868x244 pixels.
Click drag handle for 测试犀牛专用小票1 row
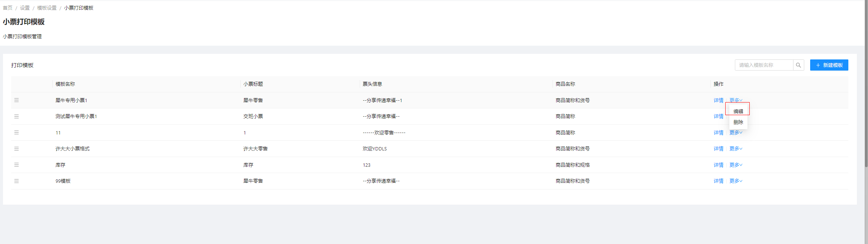click(x=16, y=116)
